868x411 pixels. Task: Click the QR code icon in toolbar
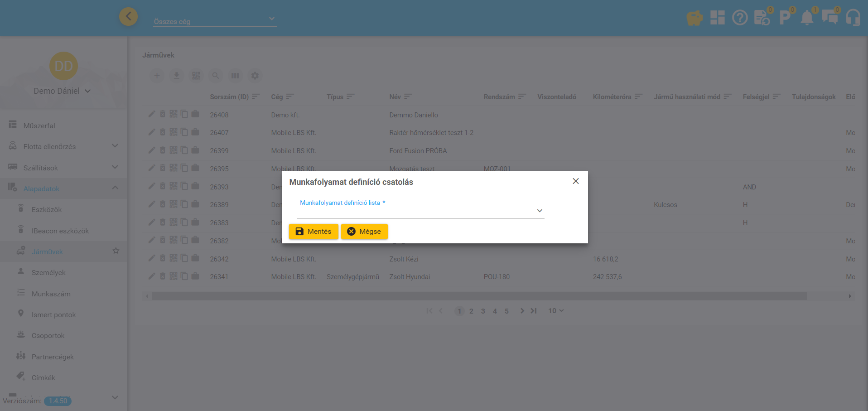pyautogui.click(x=196, y=76)
